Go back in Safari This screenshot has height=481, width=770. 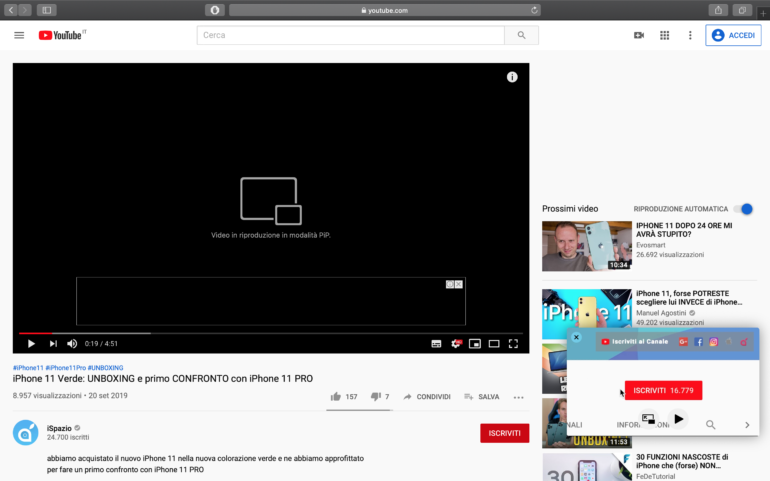tap(11, 10)
